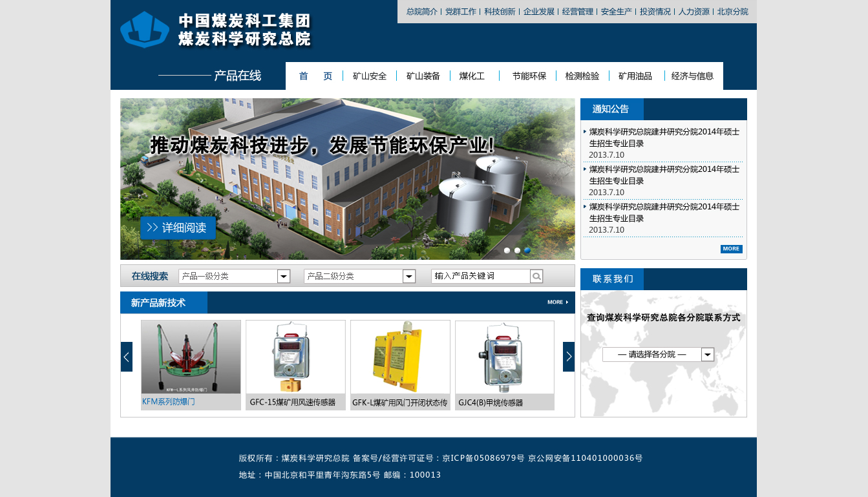868x497 pixels.
Task: Select the second banner slide dot
Action: [x=518, y=250]
